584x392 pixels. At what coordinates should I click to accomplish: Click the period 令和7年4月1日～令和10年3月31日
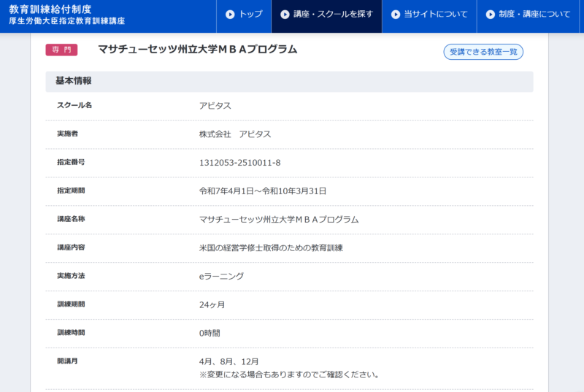pos(263,191)
